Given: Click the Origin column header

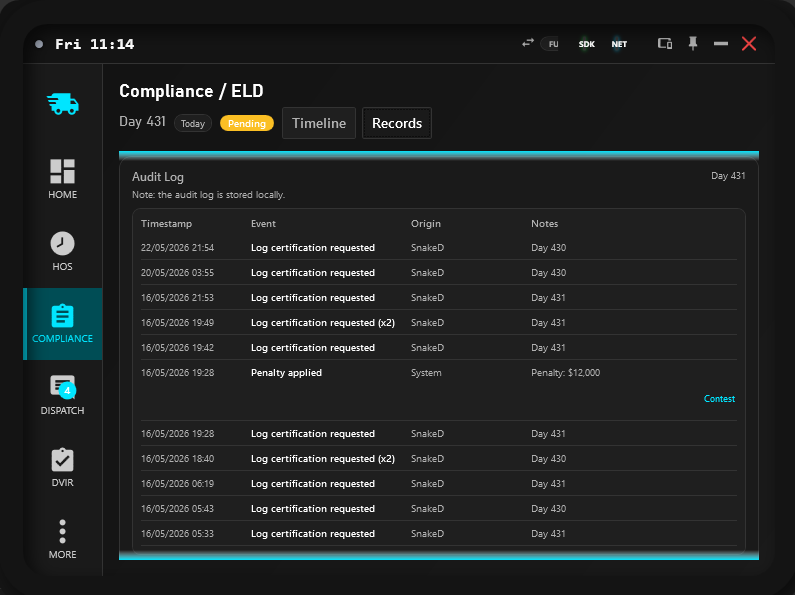Looking at the screenshot, I should pyautogui.click(x=426, y=224).
